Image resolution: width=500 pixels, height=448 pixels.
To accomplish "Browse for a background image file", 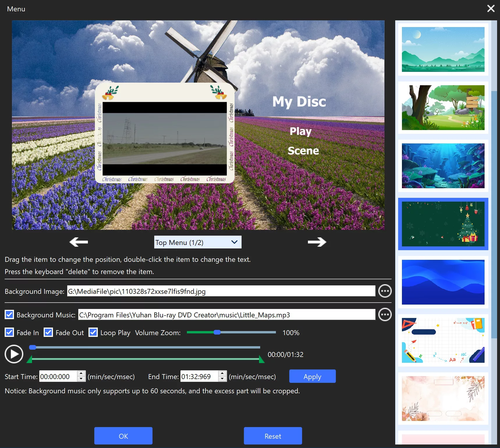I will [x=385, y=291].
